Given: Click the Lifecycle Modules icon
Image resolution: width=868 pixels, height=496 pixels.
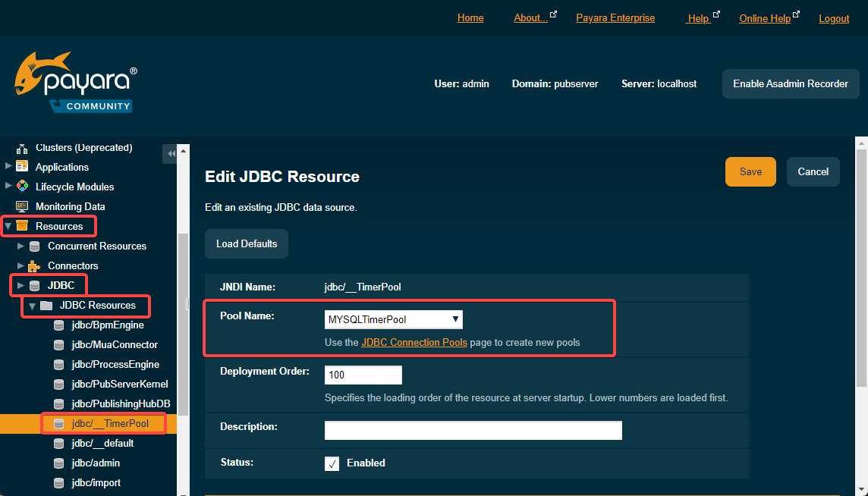Looking at the screenshot, I should 22,187.
